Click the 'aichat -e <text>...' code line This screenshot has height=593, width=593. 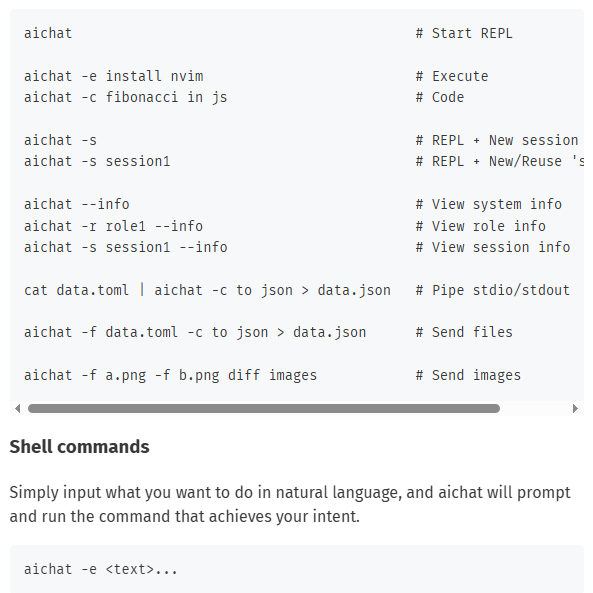[x=101, y=570]
